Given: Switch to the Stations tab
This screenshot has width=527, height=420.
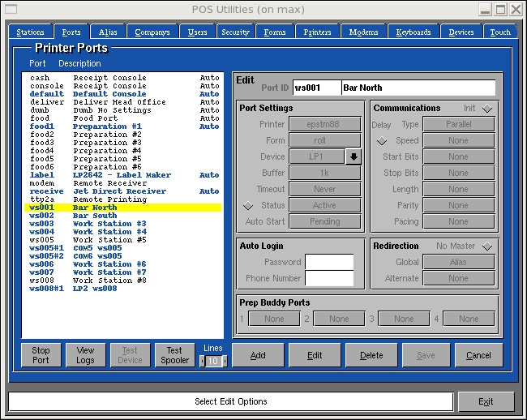Looking at the screenshot, I should [30, 32].
